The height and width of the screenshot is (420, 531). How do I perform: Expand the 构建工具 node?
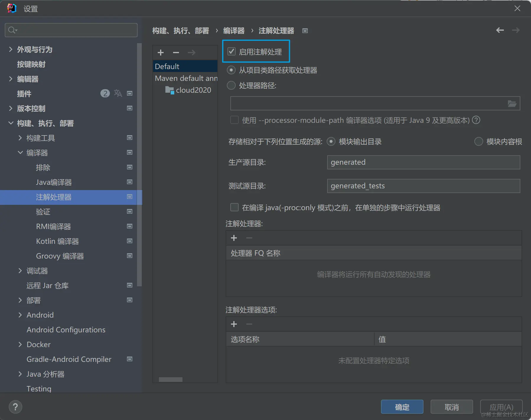tap(20, 138)
